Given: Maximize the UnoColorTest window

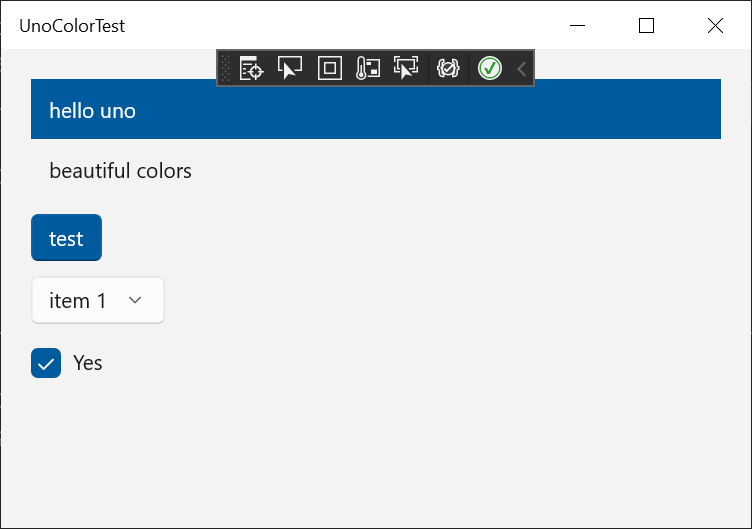Looking at the screenshot, I should [x=646, y=25].
